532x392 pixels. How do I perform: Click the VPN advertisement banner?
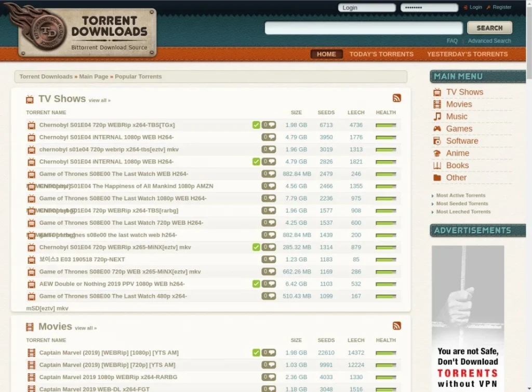click(468, 319)
